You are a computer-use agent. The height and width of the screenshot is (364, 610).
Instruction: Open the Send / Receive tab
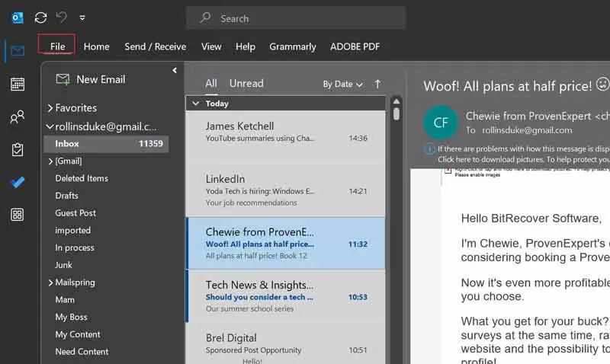pos(155,46)
